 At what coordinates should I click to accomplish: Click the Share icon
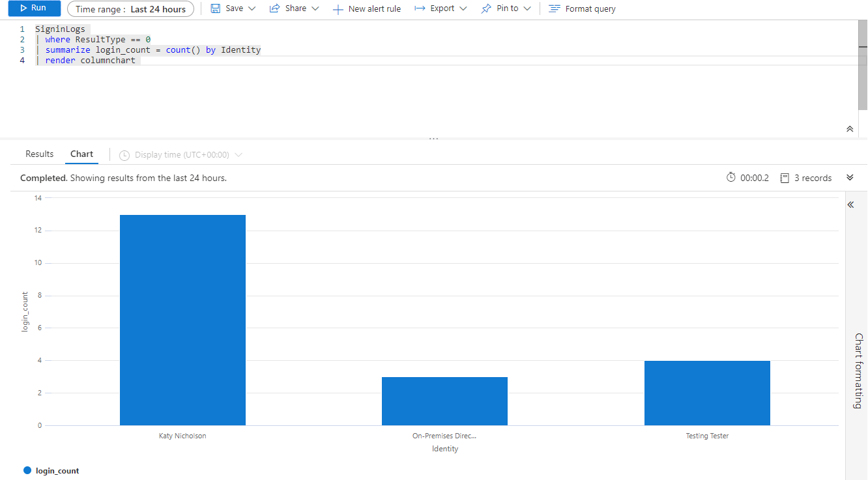(x=274, y=8)
